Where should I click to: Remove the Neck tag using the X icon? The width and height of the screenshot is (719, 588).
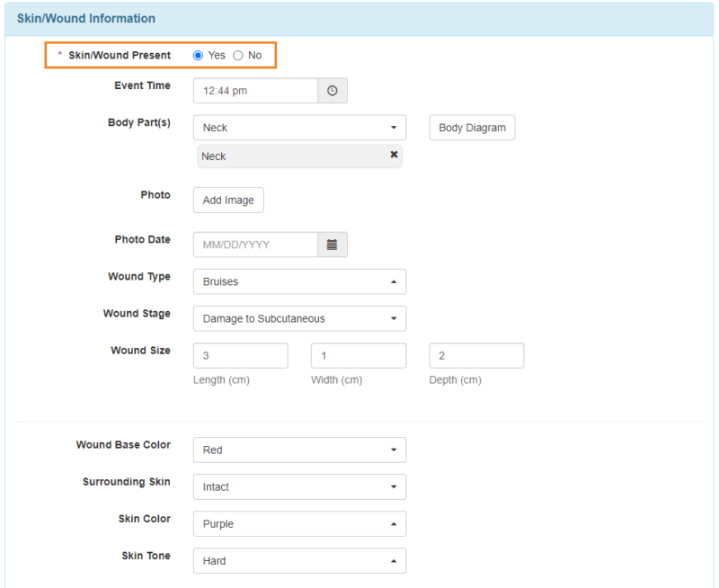click(394, 155)
